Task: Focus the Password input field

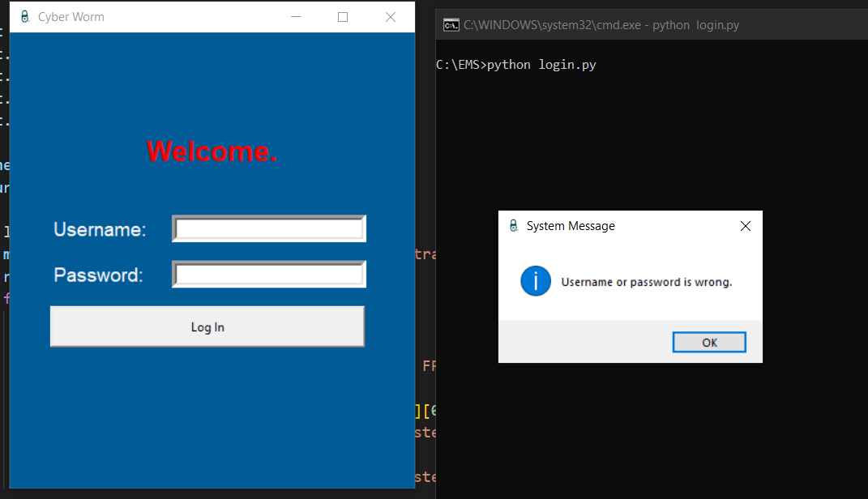Action: point(269,275)
